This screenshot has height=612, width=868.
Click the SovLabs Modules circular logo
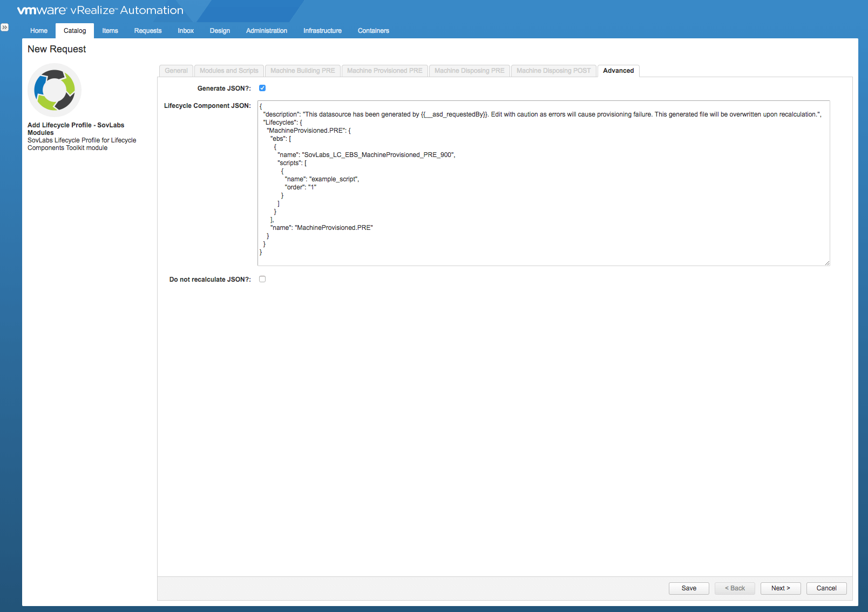tap(54, 90)
